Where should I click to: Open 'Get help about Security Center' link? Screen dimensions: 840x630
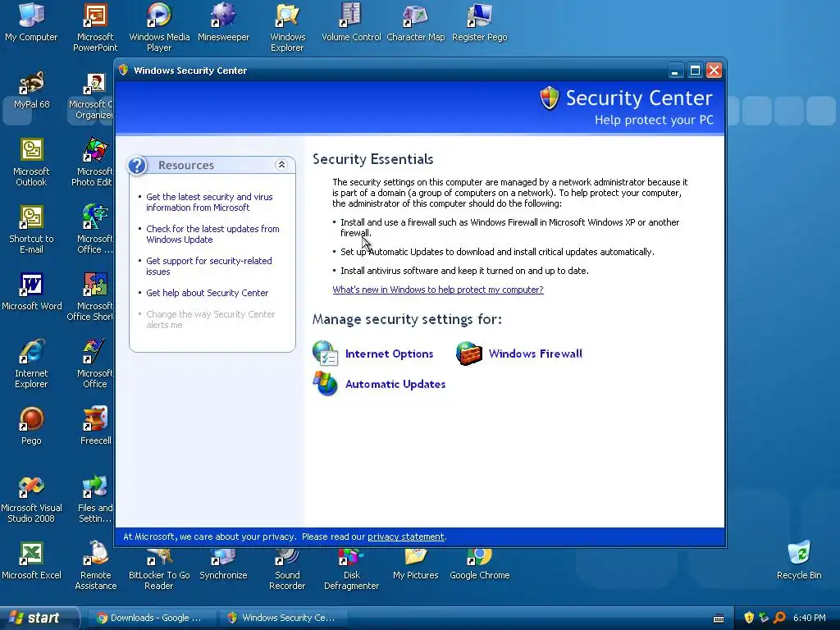point(207,293)
